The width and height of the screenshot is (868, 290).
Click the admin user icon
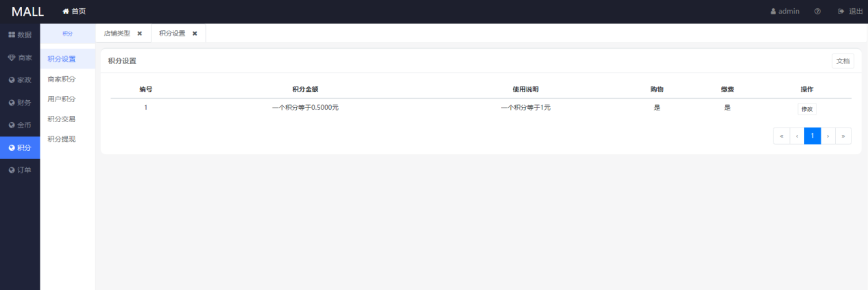click(773, 12)
